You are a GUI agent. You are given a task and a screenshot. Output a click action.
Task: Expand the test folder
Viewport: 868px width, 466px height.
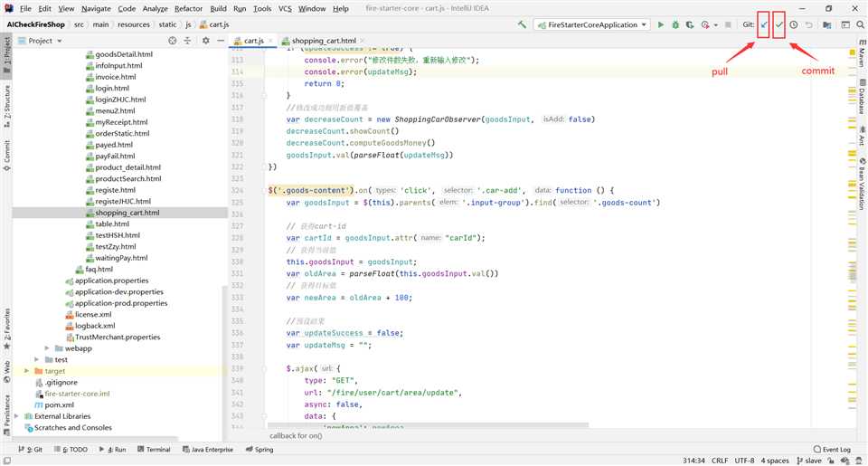[x=36, y=359]
